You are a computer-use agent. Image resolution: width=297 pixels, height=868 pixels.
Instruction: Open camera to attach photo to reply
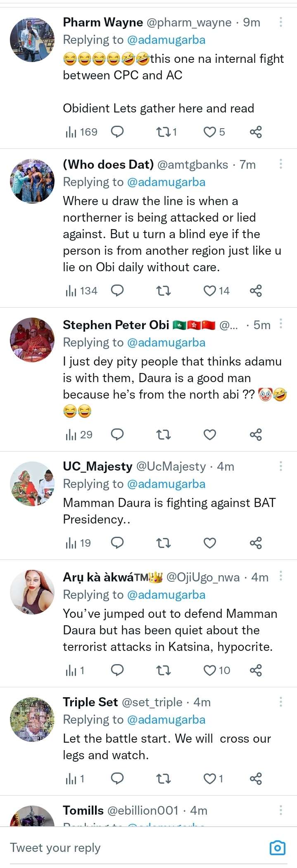(x=277, y=847)
